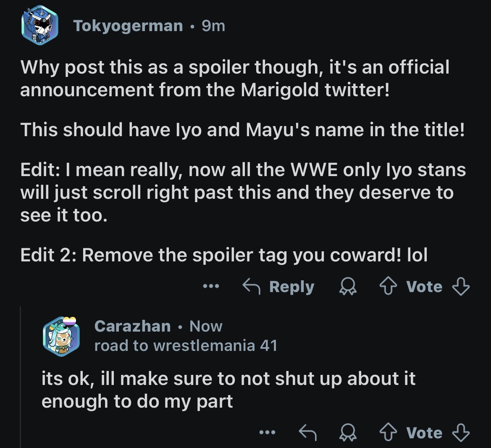Downvote Tokyogerman's comment
Image resolution: width=491 pixels, height=448 pixels.
[461, 287]
